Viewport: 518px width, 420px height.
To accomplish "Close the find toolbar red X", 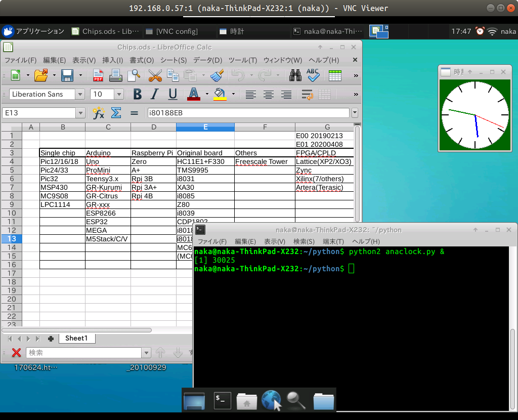I will (17, 353).
